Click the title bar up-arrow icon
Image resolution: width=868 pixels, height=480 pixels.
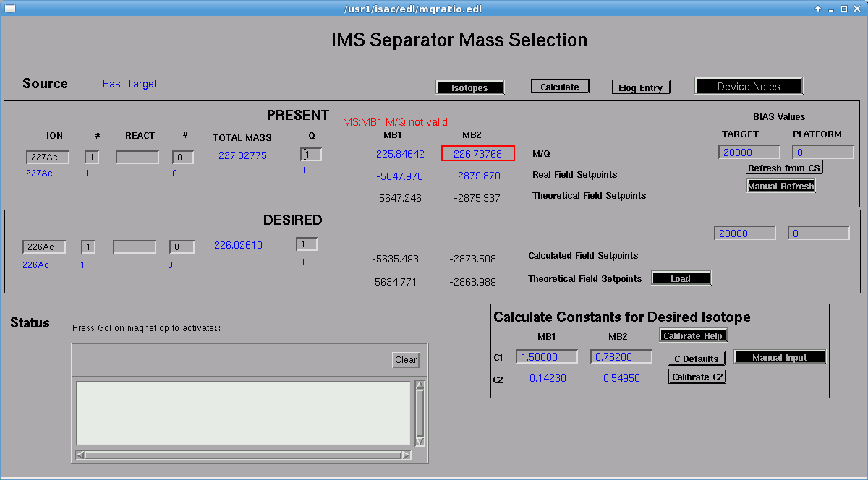[818, 9]
